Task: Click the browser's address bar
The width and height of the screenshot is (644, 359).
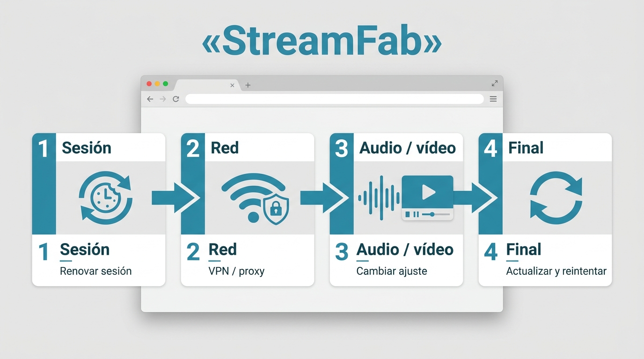Action: tap(334, 99)
